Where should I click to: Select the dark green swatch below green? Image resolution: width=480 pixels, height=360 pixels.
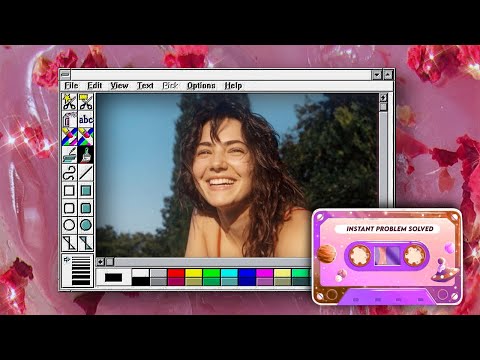(x=211, y=282)
